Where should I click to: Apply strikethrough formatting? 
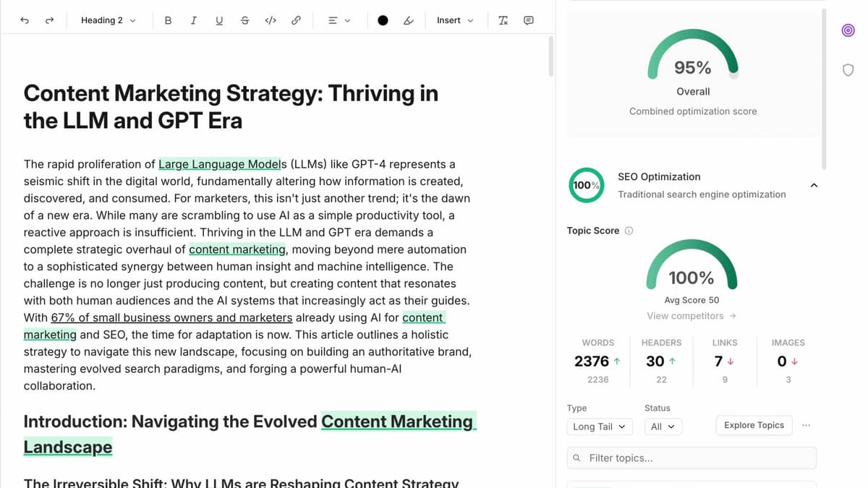point(244,20)
